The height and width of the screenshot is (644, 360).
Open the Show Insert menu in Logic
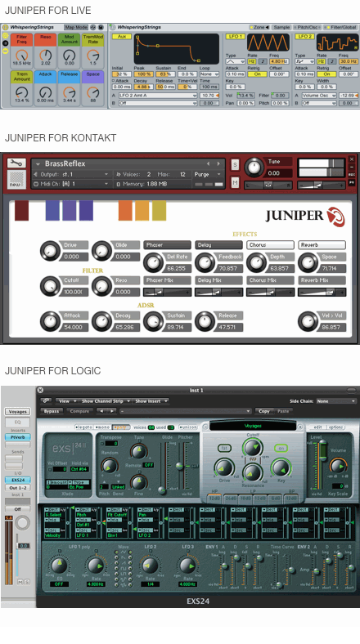click(x=151, y=400)
